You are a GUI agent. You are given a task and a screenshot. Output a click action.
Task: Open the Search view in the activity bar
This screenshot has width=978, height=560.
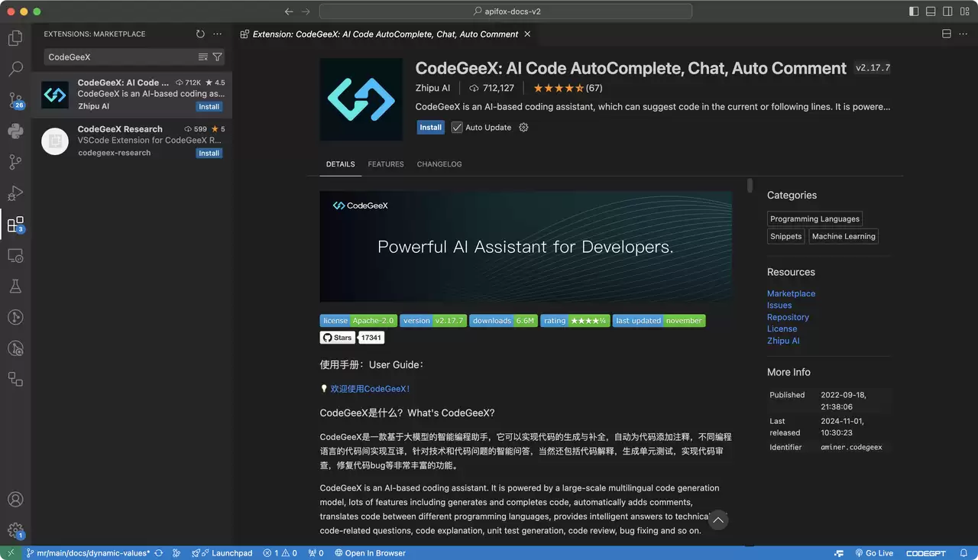point(15,69)
